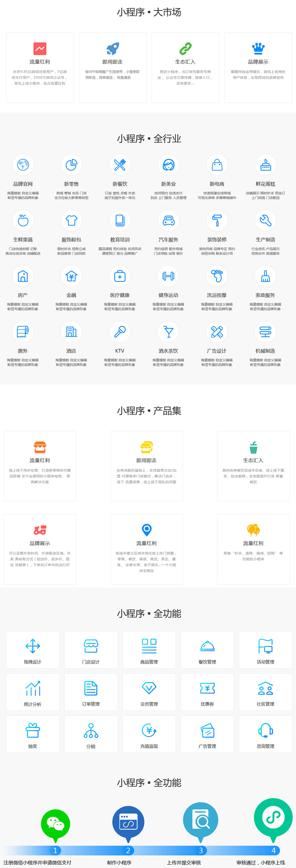Click the green drink cup icon
Screen dimensions: 296x868
(253, 447)
